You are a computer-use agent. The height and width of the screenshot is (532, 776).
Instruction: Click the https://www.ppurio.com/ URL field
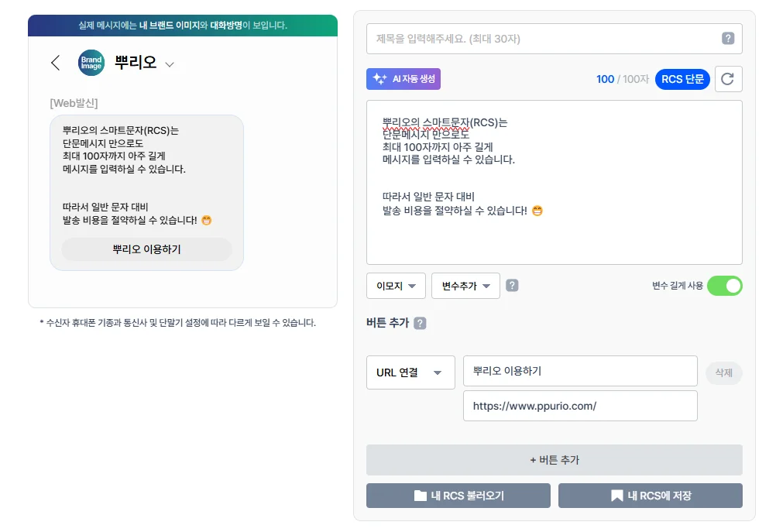click(579, 406)
